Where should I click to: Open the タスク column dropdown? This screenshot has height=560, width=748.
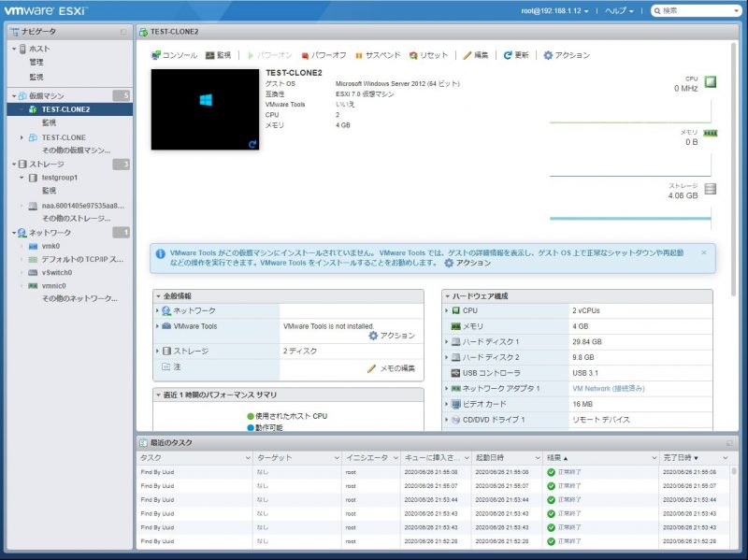[x=248, y=458]
